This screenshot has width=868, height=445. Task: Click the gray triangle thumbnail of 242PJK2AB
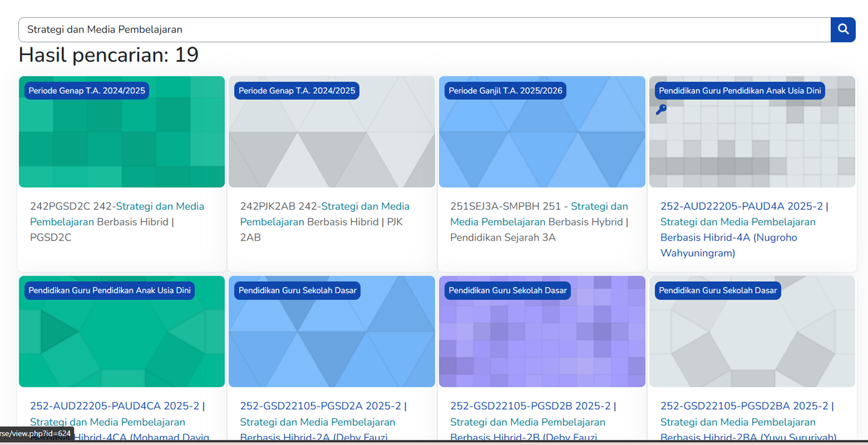(332, 143)
